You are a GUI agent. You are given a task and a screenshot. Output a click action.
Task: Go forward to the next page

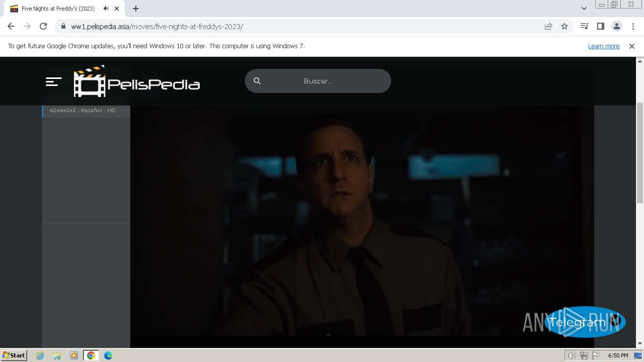point(27,26)
